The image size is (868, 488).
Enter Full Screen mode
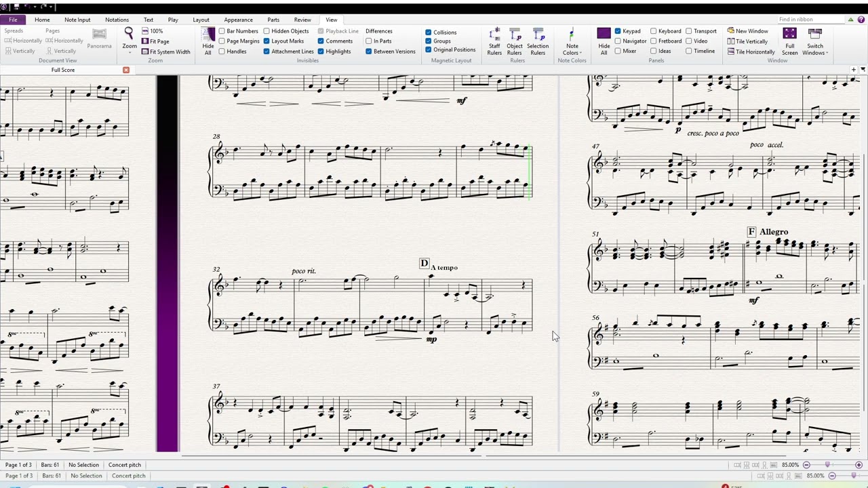coord(789,41)
